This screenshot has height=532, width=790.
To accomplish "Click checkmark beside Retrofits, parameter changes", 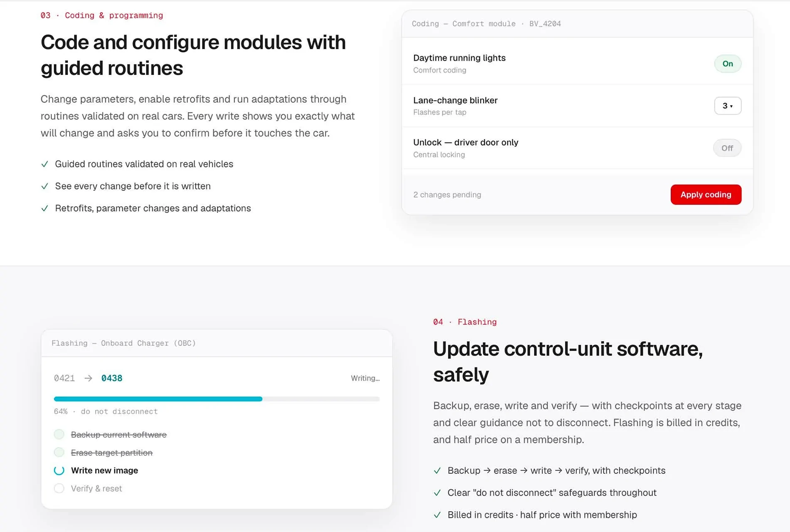I will (45, 208).
